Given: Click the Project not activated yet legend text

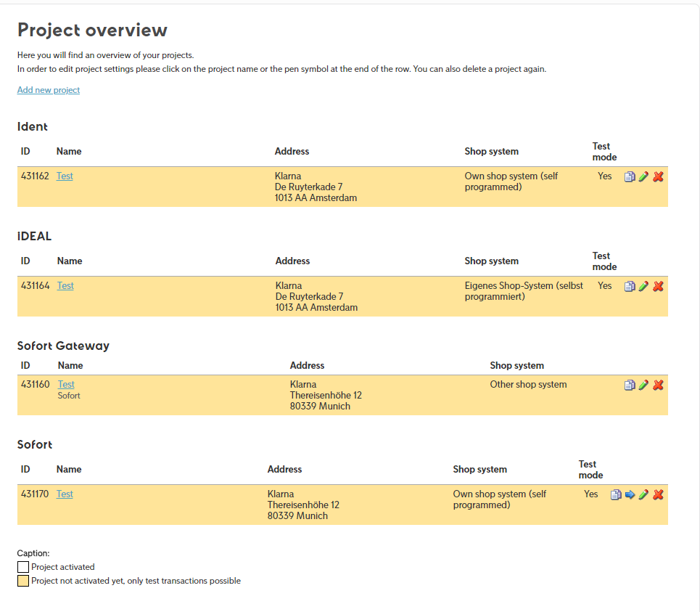Looking at the screenshot, I should tap(136, 581).
